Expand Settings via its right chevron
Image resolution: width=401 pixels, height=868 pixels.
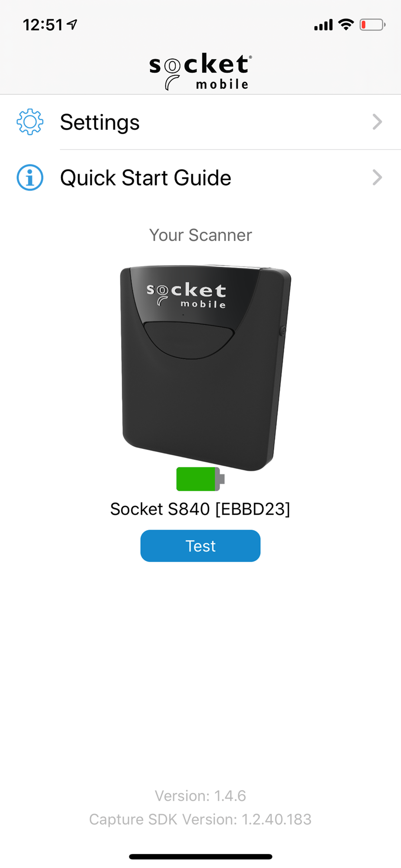pos(377,122)
